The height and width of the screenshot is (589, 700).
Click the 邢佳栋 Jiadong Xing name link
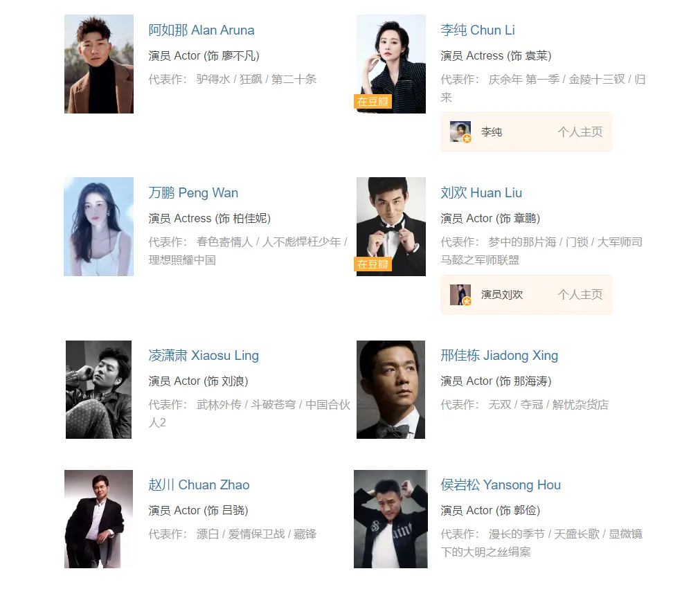(499, 356)
